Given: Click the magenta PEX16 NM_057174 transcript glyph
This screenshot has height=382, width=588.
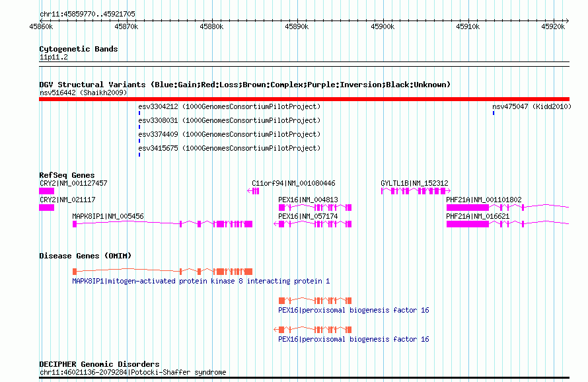Looking at the screenshot, I should 312,224.
